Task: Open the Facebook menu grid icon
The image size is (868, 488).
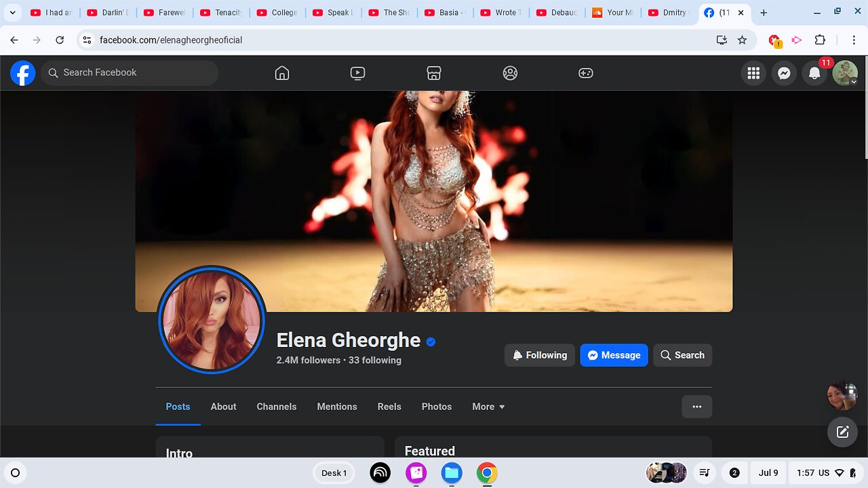Action: pyautogui.click(x=753, y=73)
